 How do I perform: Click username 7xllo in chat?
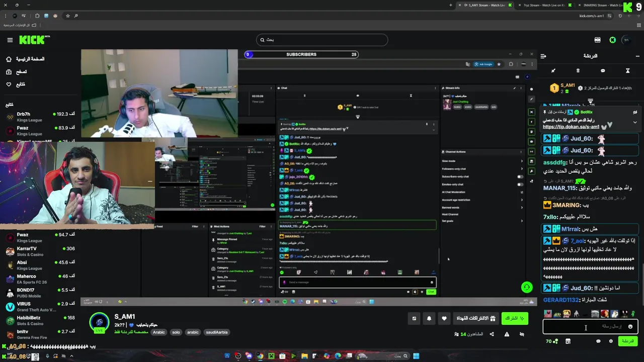click(x=551, y=217)
